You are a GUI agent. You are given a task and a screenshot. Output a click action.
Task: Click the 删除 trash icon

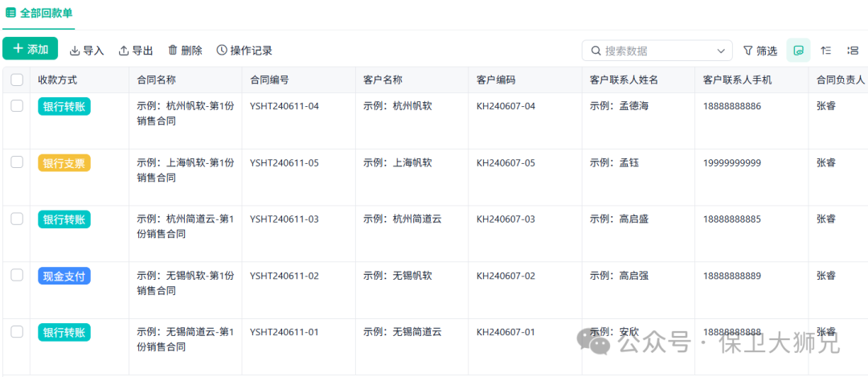pyautogui.click(x=173, y=51)
